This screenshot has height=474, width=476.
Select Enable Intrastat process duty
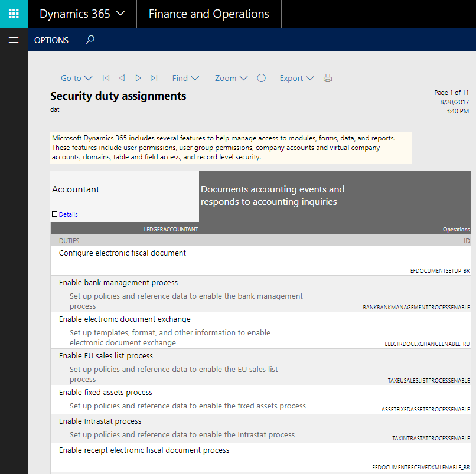tap(100, 421)
